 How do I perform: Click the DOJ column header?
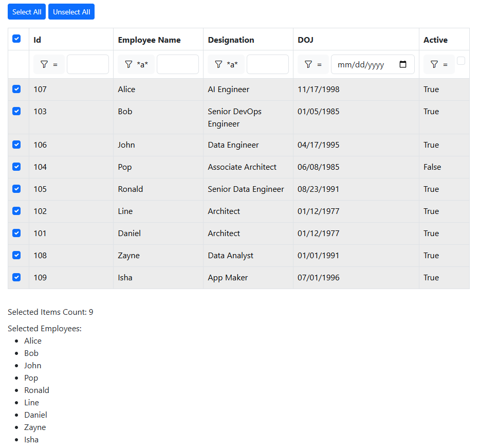pos(304,40)
